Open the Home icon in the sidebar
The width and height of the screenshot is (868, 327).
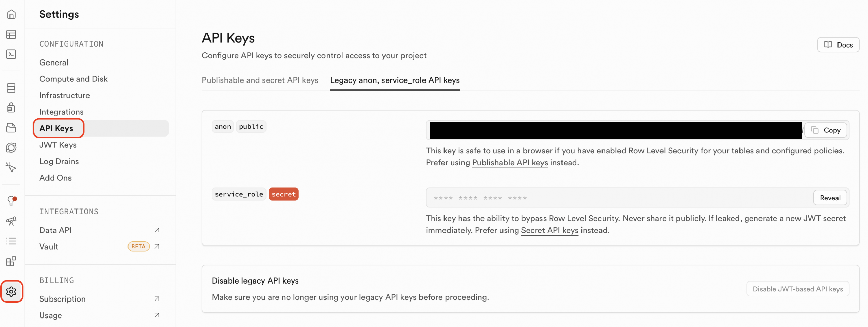(11, 14)
